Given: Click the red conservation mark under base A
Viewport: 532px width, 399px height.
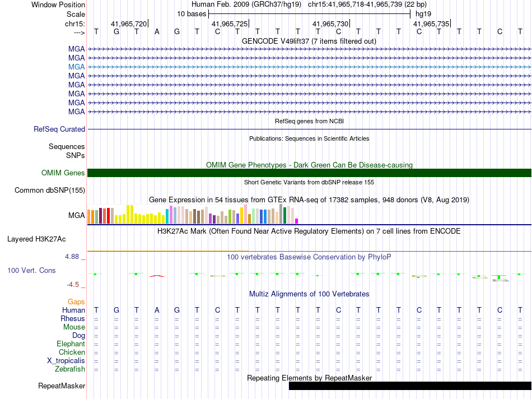Looking at the screenshot, I should [x=157, y=276].
